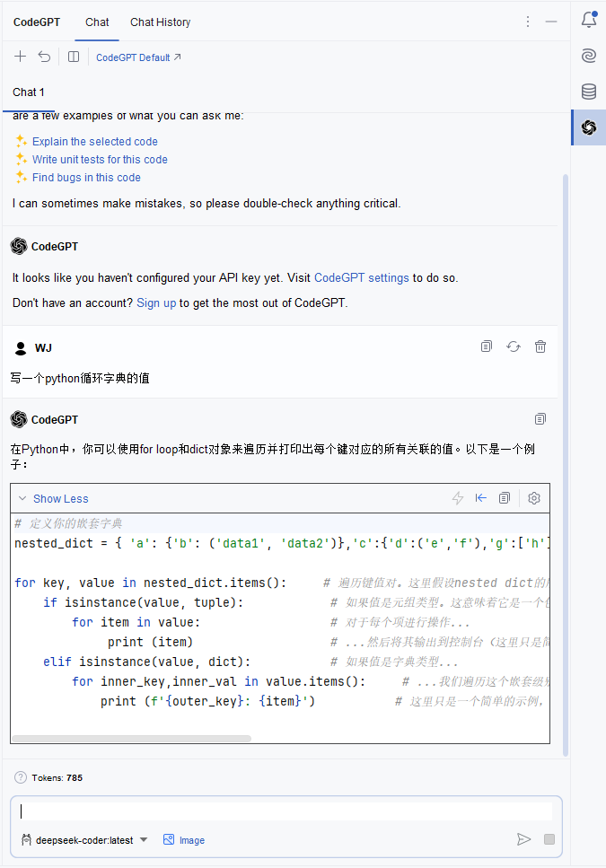606x868 pixels.
Task: Click the stop generation square icon
Action: pyautogui.click(x=549, y=840)
